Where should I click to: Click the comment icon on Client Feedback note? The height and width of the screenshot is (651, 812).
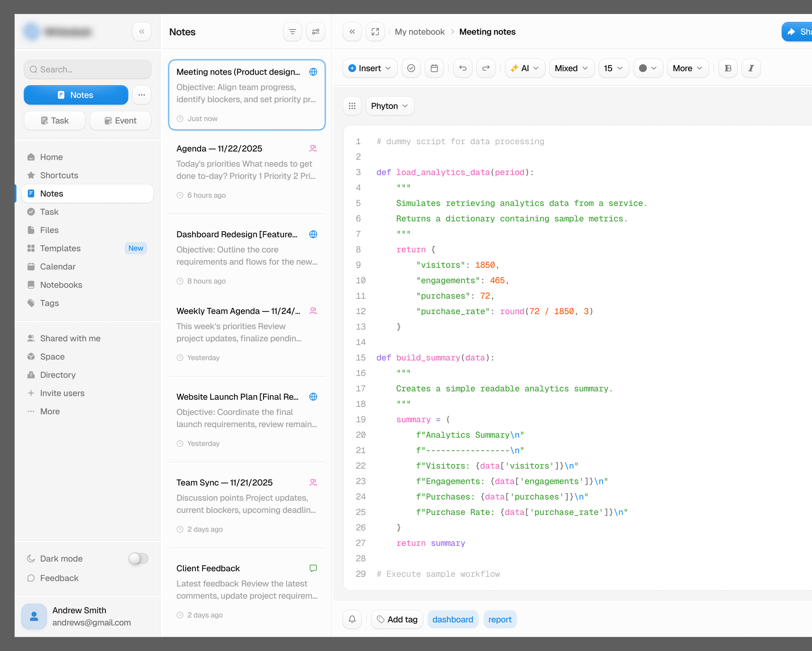coord(313,568)
